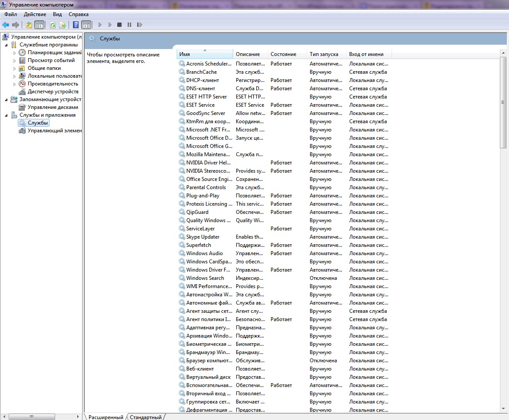The height and width of the screenshot is (420, 509).
Task: Select Диспетчер устройств in the tree
Action: click(x=53, y=92)
